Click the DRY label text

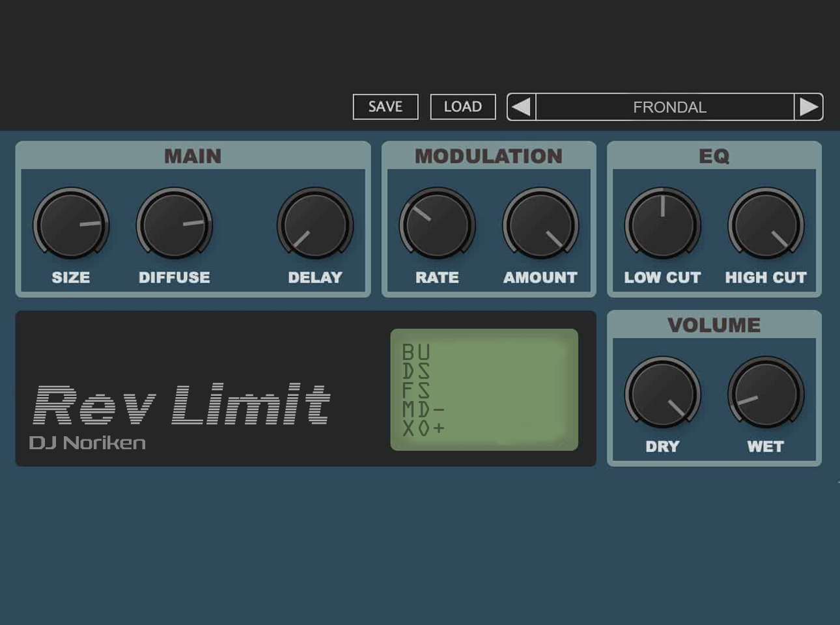662,447
